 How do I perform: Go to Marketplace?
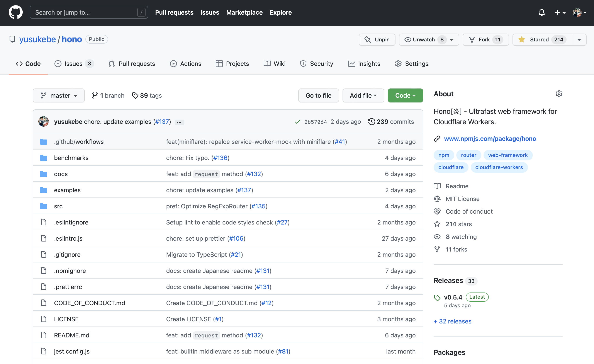[244, 12]
